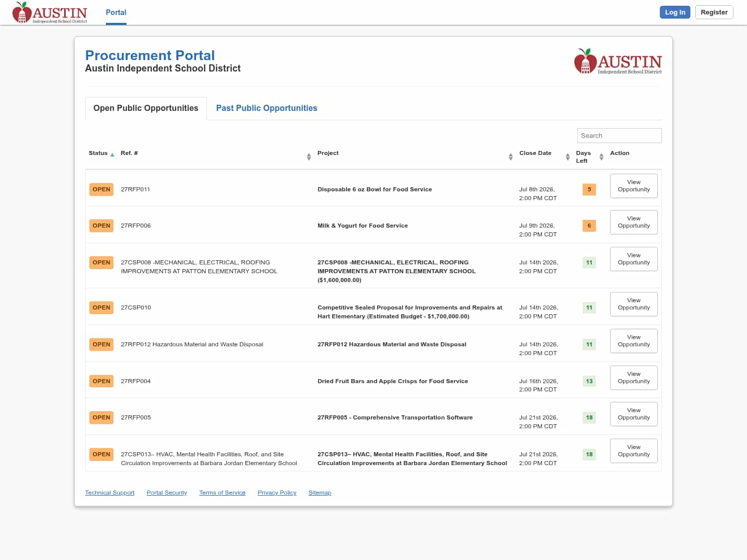Open the Portal menu item

(116, 12)
